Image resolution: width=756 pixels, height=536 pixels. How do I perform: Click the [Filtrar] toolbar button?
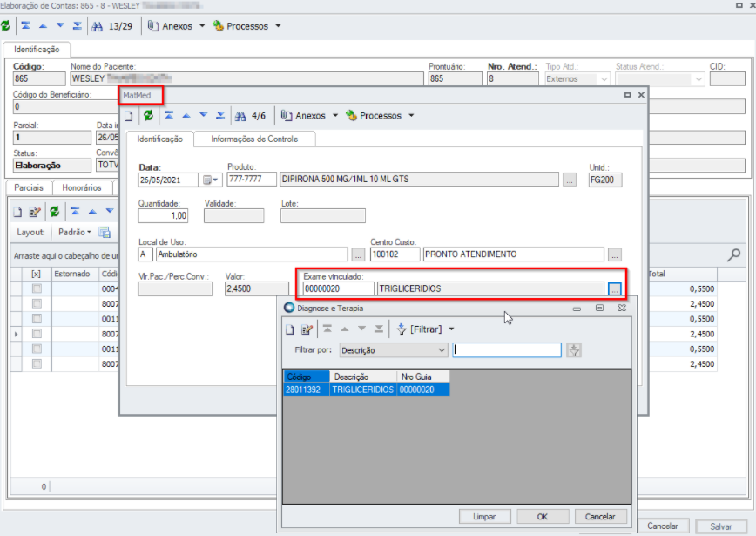pos(419,329)
